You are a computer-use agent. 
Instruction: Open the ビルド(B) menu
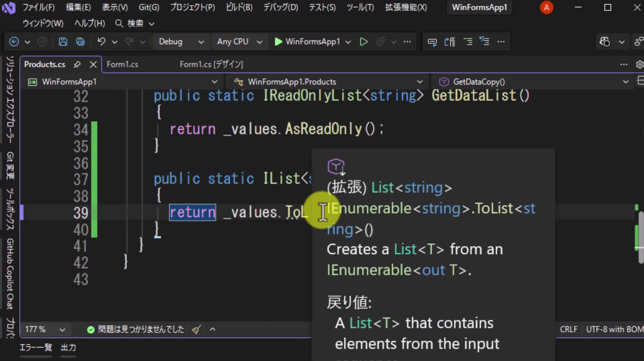pyautogui.click(x=239, y=7)
